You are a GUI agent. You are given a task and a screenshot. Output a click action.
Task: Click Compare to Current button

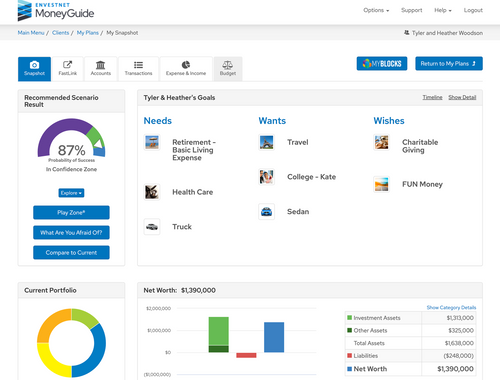(x=71, y=253)
